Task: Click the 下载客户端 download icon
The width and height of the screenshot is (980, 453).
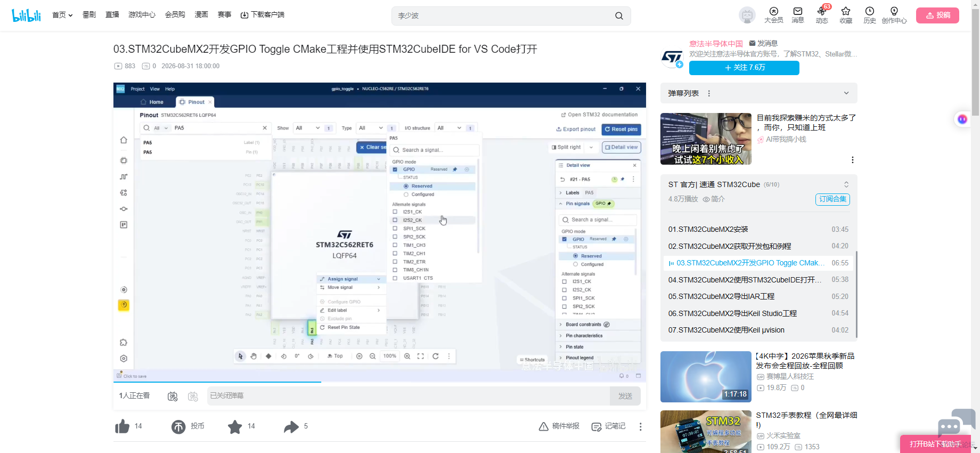Action: tap(244, 15)
